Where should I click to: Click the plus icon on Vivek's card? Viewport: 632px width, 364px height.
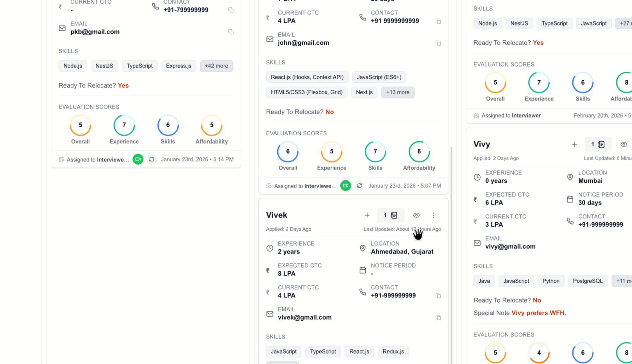tap(367, 215)
